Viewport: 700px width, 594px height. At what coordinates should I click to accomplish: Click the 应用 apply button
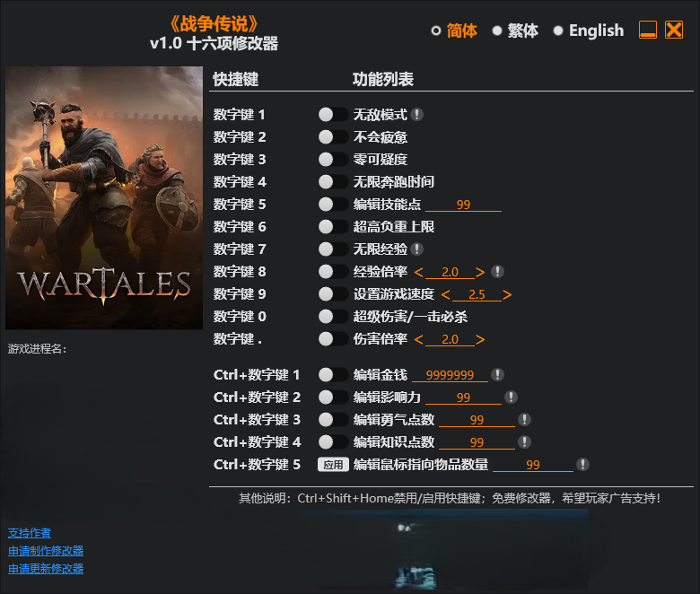(333, 465)
